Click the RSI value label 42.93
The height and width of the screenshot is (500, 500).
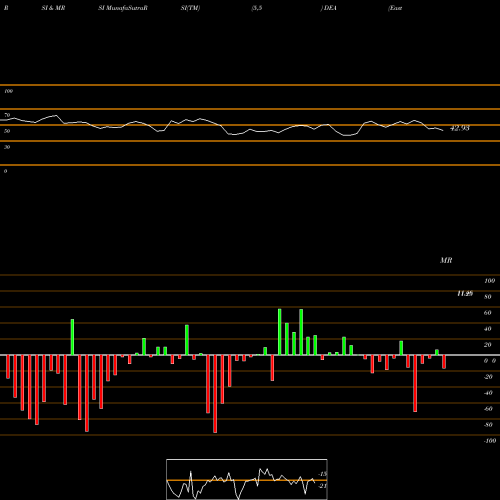point(460,128)
